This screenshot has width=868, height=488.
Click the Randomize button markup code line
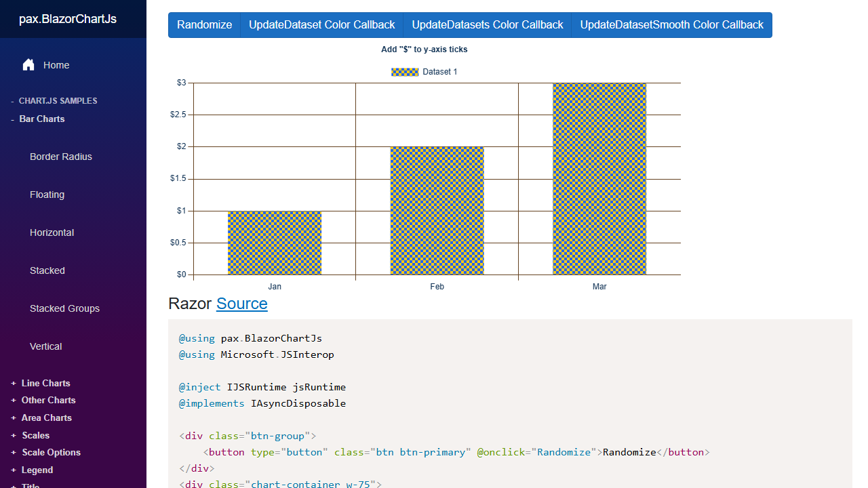click(x=456, y=452)
